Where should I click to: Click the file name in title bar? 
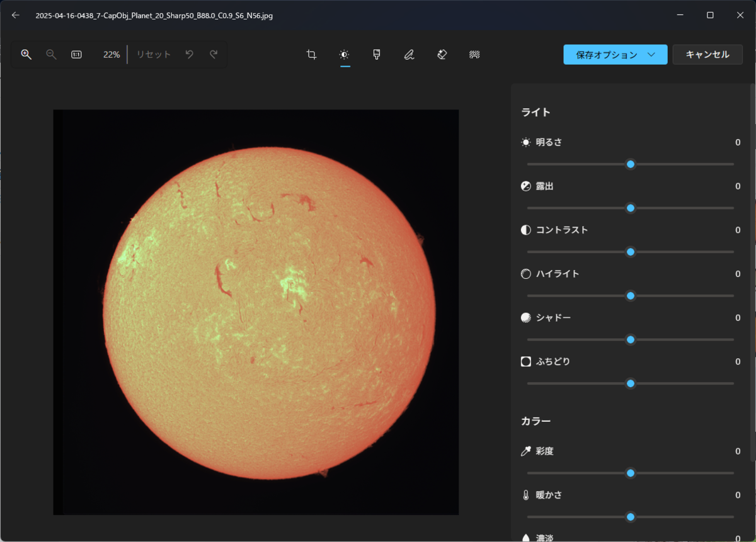coord(154,15)
